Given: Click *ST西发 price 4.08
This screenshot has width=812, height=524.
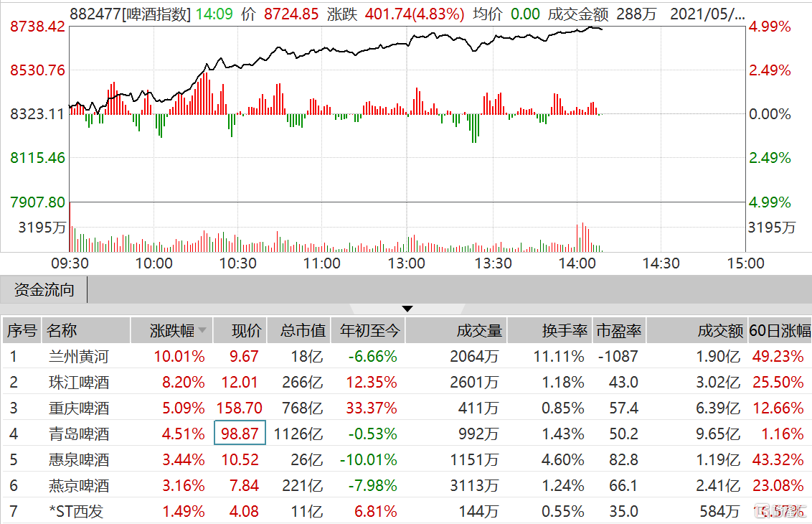Looking at the screenshot, I should pos(244,512).
